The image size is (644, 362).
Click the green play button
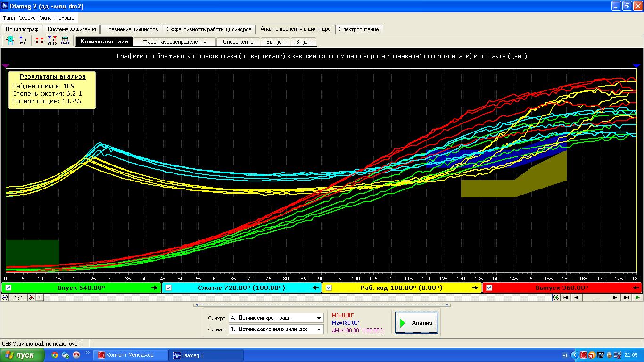tap(637, 297)
